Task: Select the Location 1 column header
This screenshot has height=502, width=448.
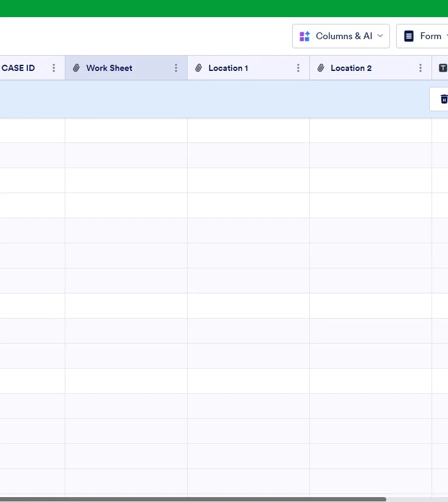Action: coord(248,68)
